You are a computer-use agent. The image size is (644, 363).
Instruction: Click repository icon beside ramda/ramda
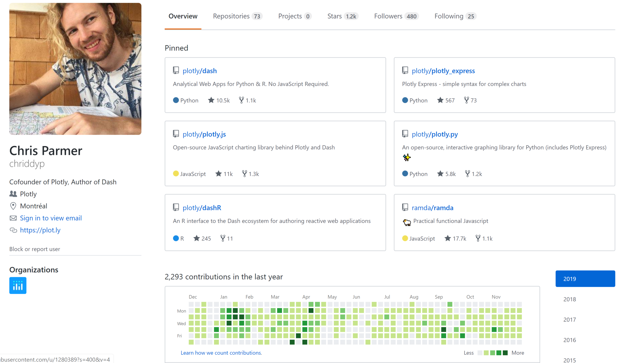pos(405,207)
